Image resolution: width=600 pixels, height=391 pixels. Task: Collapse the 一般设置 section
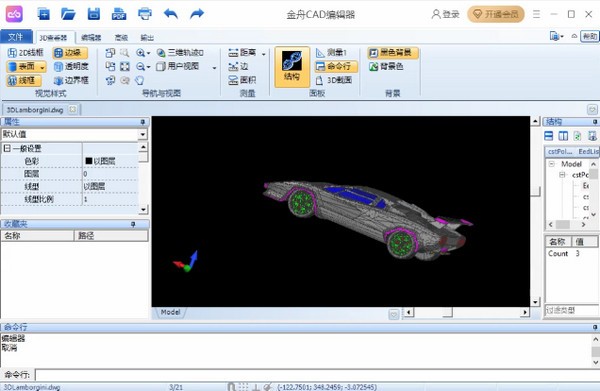(x=7, y=148)
